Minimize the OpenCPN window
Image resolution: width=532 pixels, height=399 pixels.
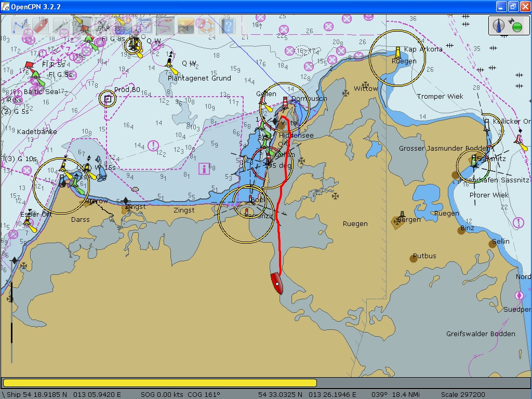pos(501,6)
